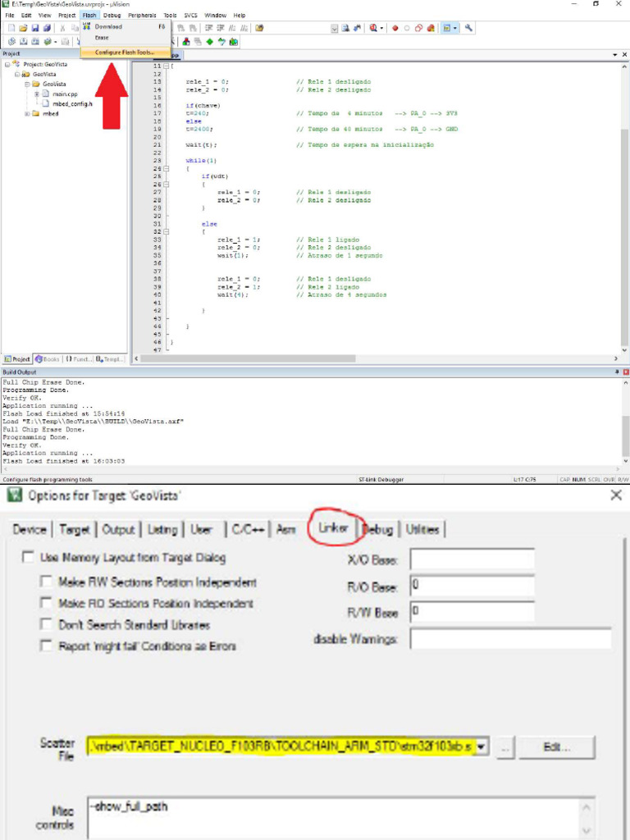Insert breakpoint with the red dot icon
The width and height of the screenshot is (630, 840).
395,28
